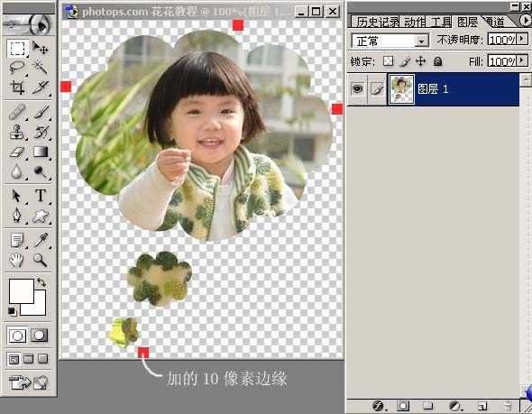
Task: Select the Move tool
Action: tap(40, 48)
